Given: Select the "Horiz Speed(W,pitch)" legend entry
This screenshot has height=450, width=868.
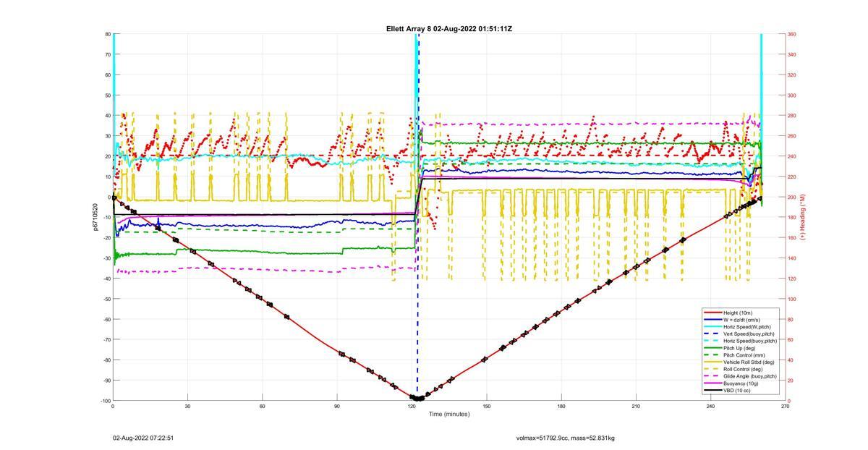Looking at the screenshot, I should [746, 326].
